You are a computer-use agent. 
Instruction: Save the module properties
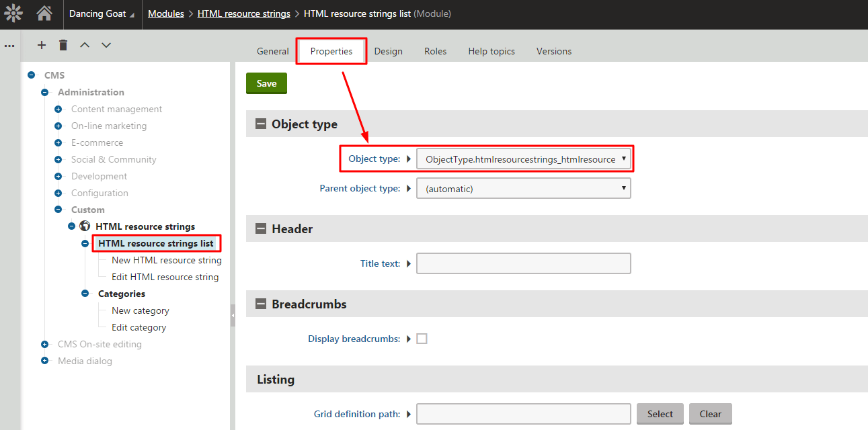pyautogui.click(x=266, y=83)
